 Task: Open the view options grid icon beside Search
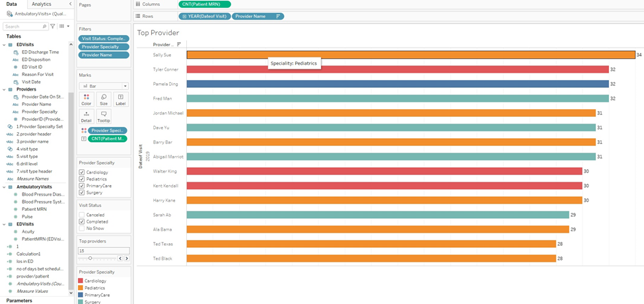pos(63,26)
